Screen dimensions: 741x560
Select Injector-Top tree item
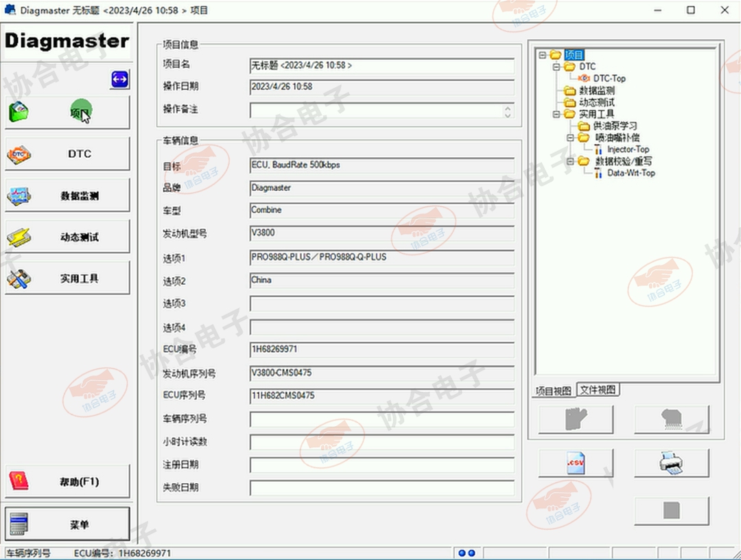628,150
